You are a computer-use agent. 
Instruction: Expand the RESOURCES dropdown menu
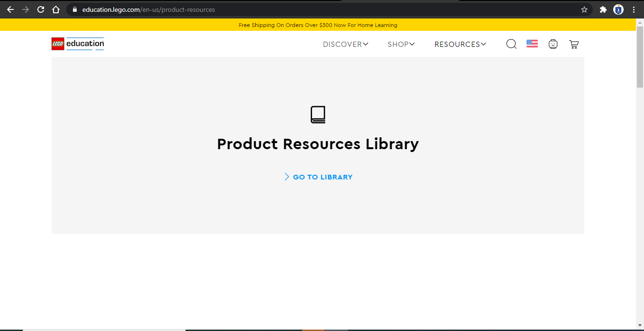click(460, 44)
